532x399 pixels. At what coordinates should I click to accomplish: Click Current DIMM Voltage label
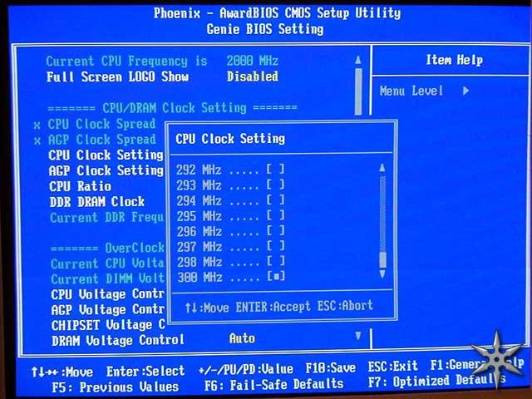click(108, 279)
